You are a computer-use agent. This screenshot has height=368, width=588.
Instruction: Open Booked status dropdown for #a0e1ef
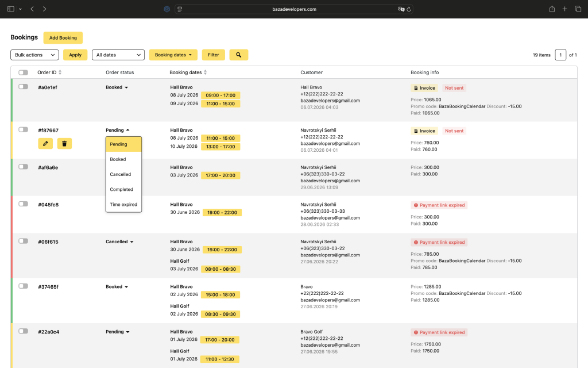click(117, 87)
